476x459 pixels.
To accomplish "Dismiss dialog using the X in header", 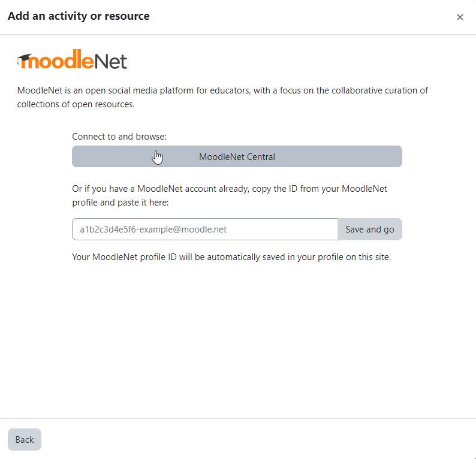I will point(460,17).
